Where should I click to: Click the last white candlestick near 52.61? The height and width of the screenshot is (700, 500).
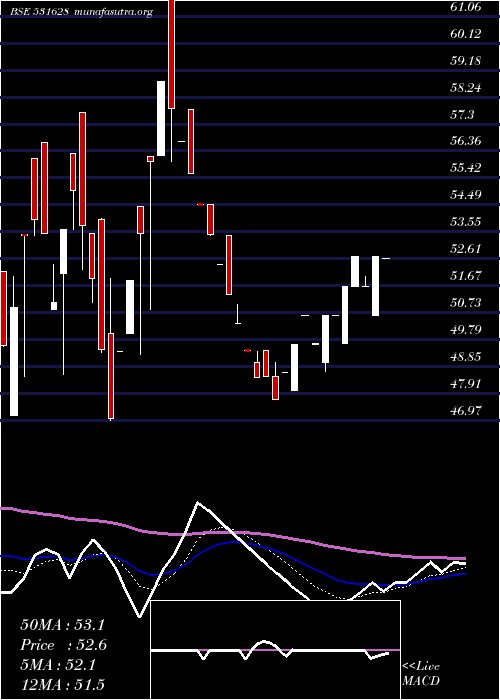375,286
